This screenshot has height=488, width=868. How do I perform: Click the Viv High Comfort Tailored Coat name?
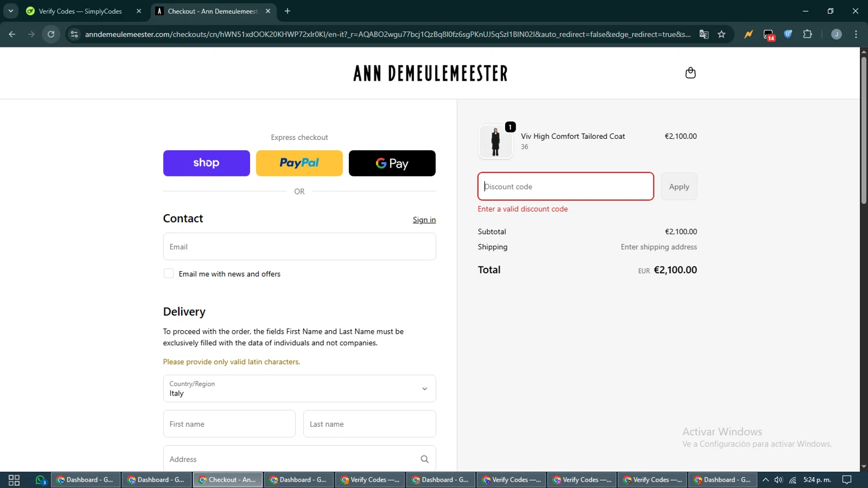coord(573,136)
